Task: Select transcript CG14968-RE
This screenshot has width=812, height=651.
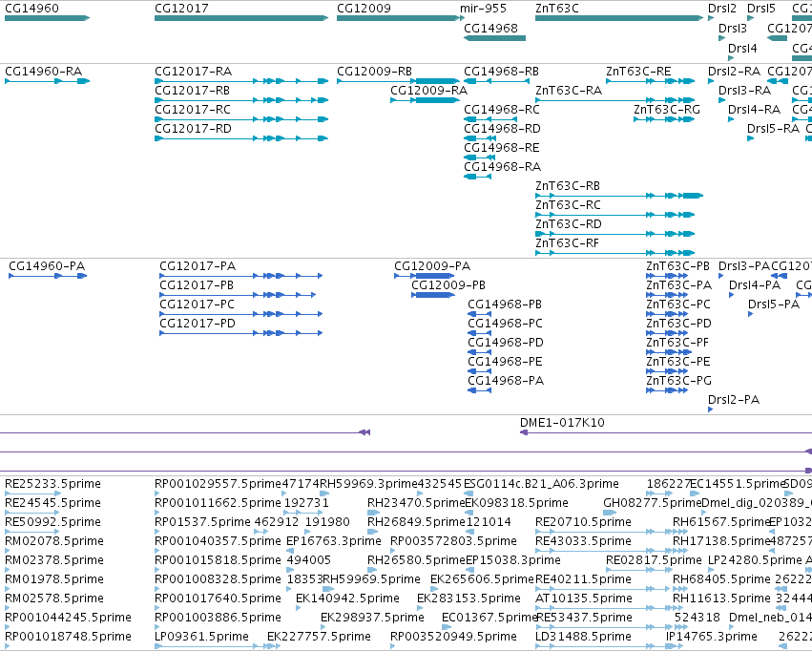Action: pyautogui.click(x=502, y=148)
